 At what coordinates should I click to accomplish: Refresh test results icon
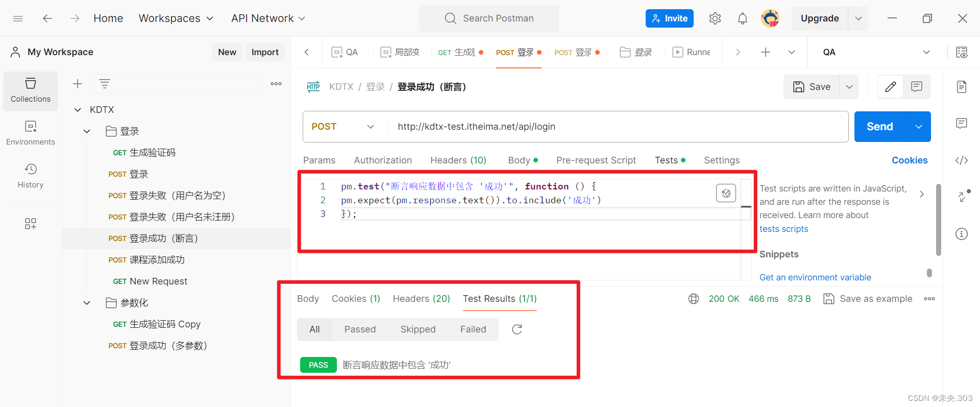pos(517,329)
